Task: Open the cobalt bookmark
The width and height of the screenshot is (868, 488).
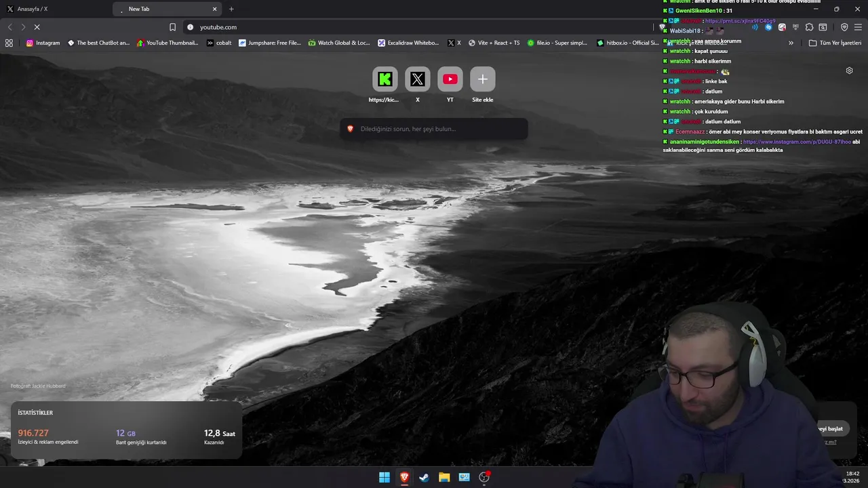Action: tap(219, 43)
